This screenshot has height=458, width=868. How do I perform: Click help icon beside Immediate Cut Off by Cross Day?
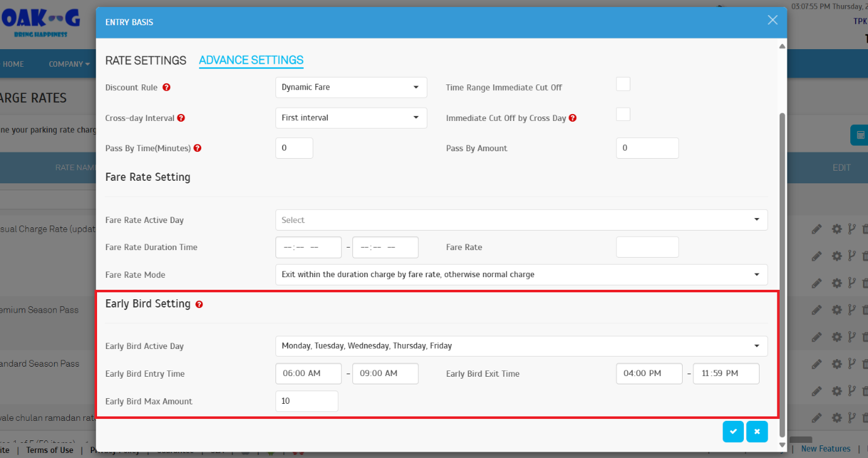click(x=572, y=118)
